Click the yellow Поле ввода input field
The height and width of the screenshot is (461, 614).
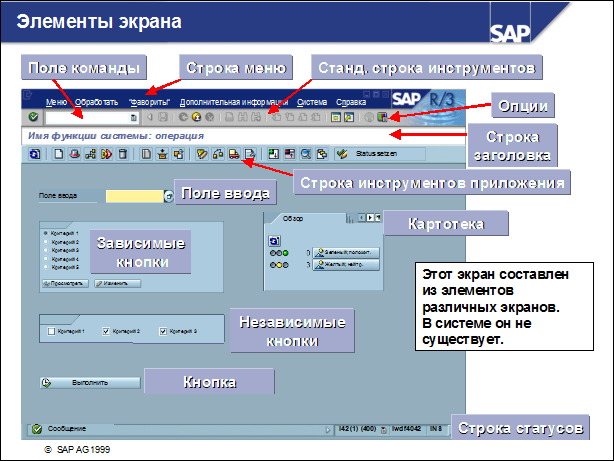pos(132,196)
